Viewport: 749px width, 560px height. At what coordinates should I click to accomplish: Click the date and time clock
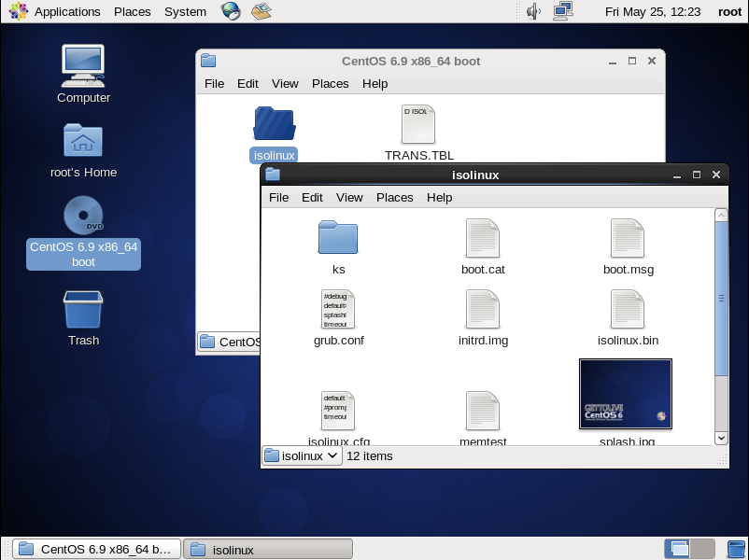653,11
